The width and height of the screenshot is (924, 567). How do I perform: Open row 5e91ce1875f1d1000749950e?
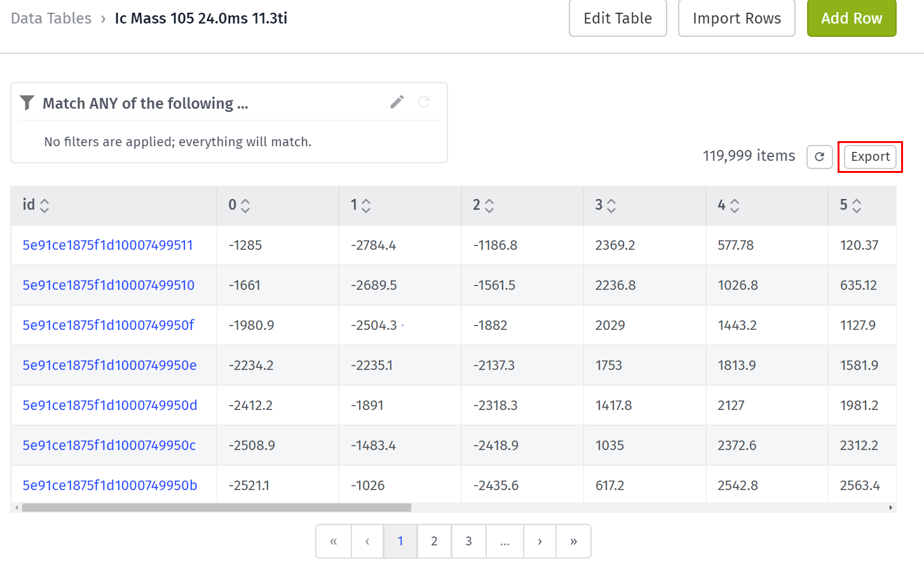tap(110, 365)
